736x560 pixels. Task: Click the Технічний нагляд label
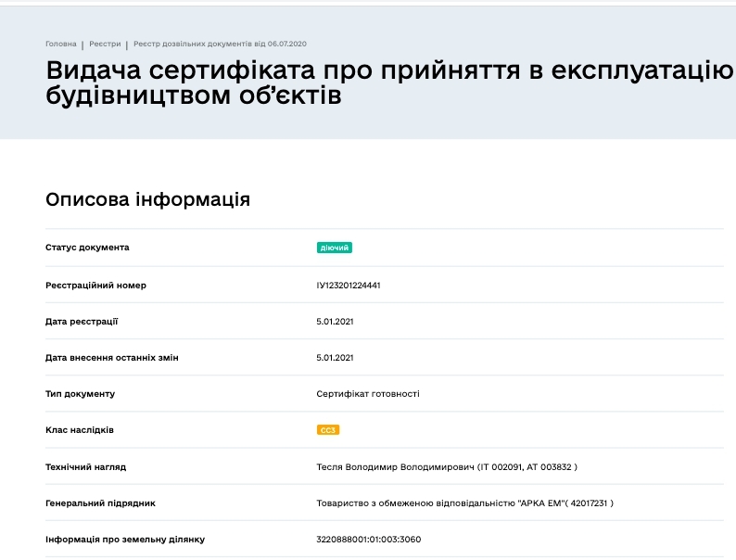point(86,467)
